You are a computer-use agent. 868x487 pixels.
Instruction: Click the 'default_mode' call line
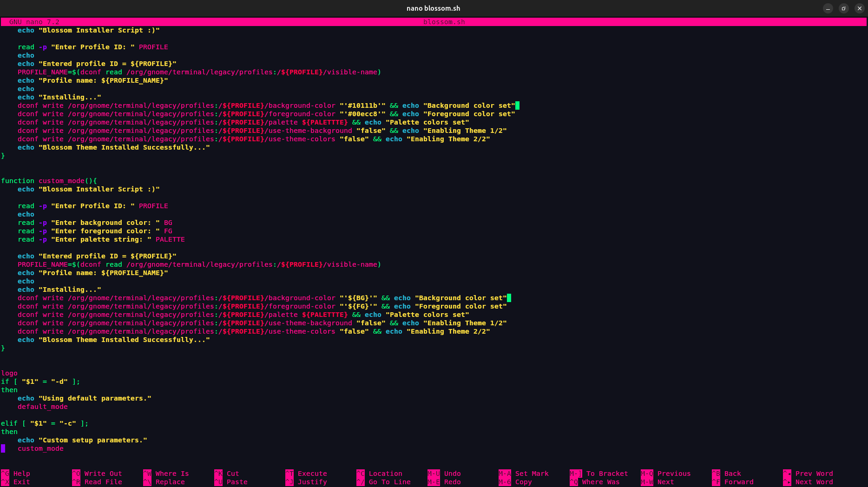coord(43,407)
